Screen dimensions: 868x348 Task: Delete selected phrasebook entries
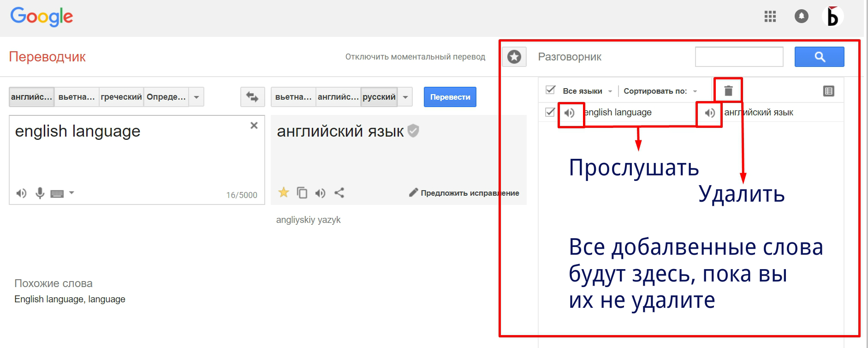(728, 90)
